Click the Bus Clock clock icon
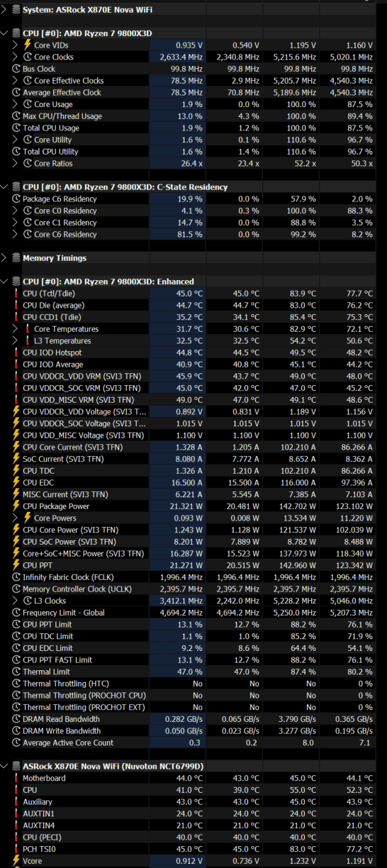387x868 pixels. (x=16, y=69)
